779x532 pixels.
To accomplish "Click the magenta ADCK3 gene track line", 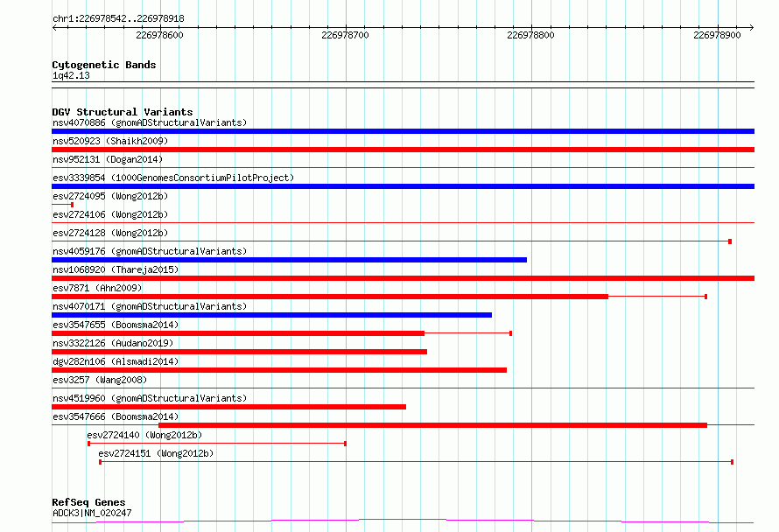I will 403,521.
